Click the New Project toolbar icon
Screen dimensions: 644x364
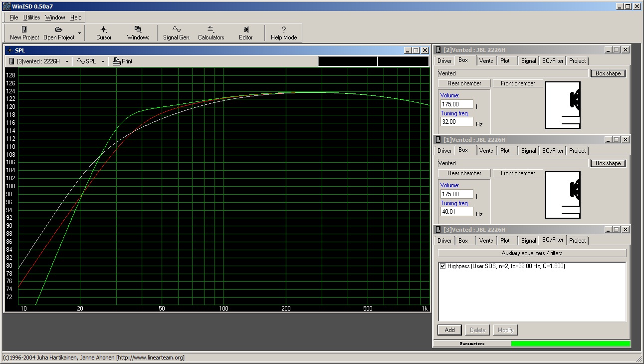click(24, 30)
